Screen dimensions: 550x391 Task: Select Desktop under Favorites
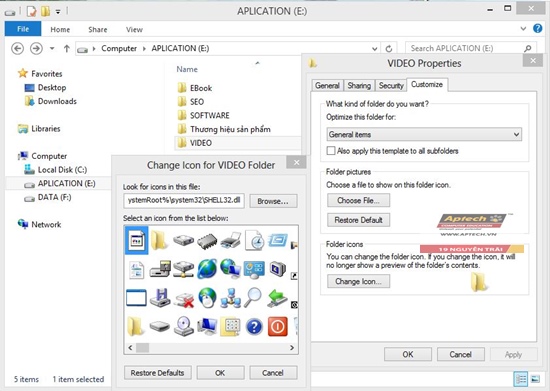[x=45, y=88]
